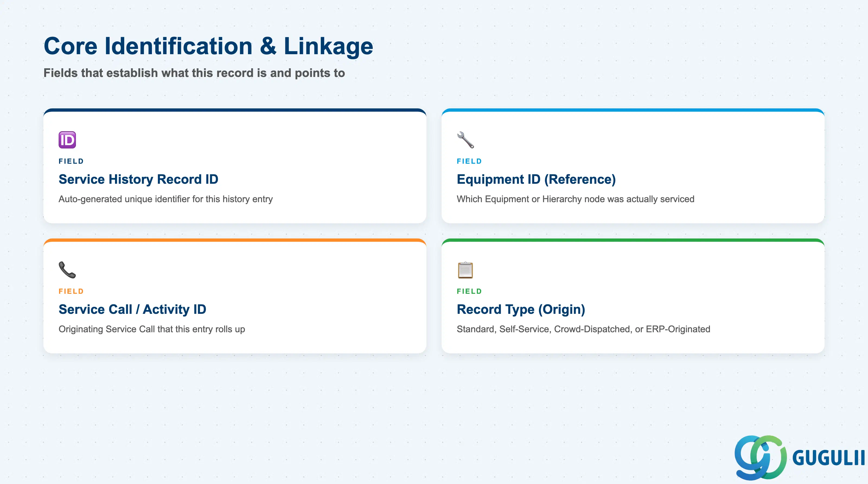
Task: Click the purple ID icon
Action: [67, 140]
